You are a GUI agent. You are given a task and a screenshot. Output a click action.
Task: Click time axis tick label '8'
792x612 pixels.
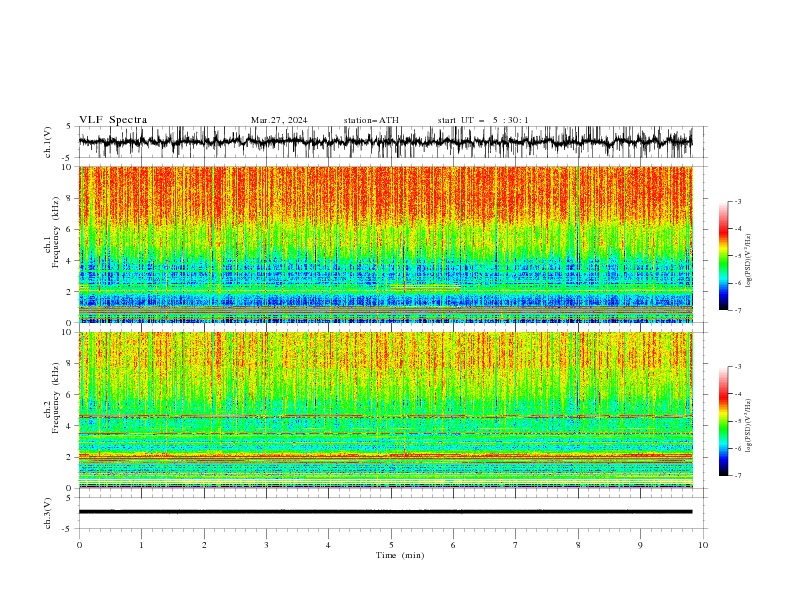(x=578, y=545)
